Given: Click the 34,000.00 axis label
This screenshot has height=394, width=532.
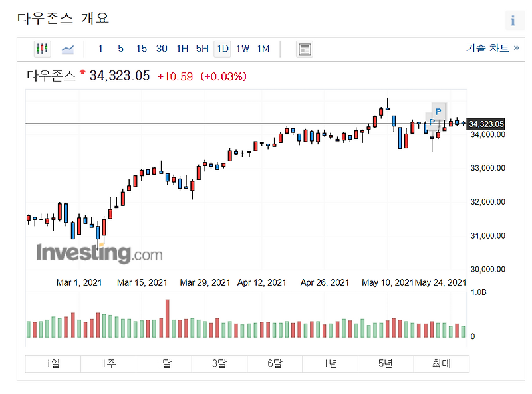Looking at the screenshot, I should [488, 135].
